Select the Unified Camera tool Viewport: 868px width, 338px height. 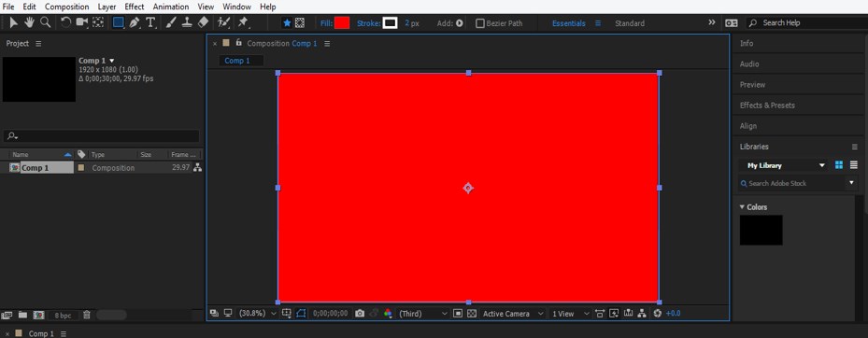[x=82, y=22]
